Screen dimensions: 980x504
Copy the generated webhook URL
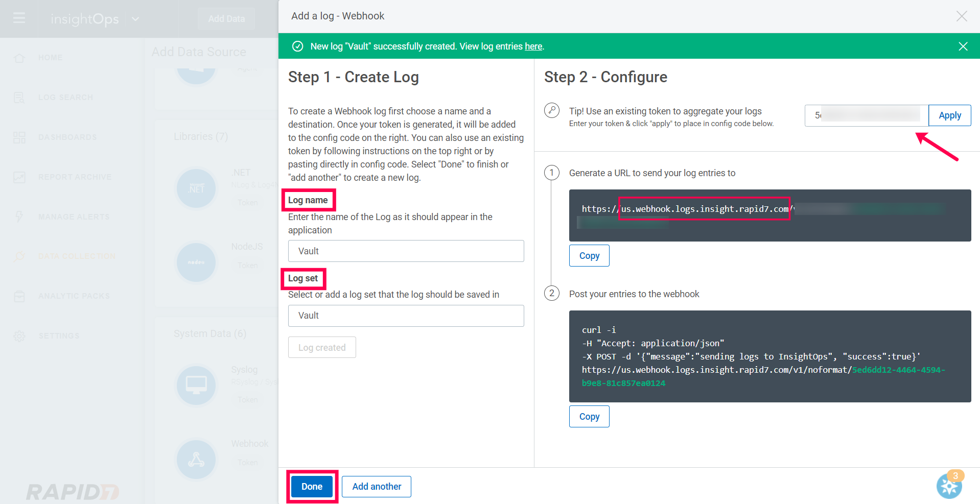pos(589,255)
